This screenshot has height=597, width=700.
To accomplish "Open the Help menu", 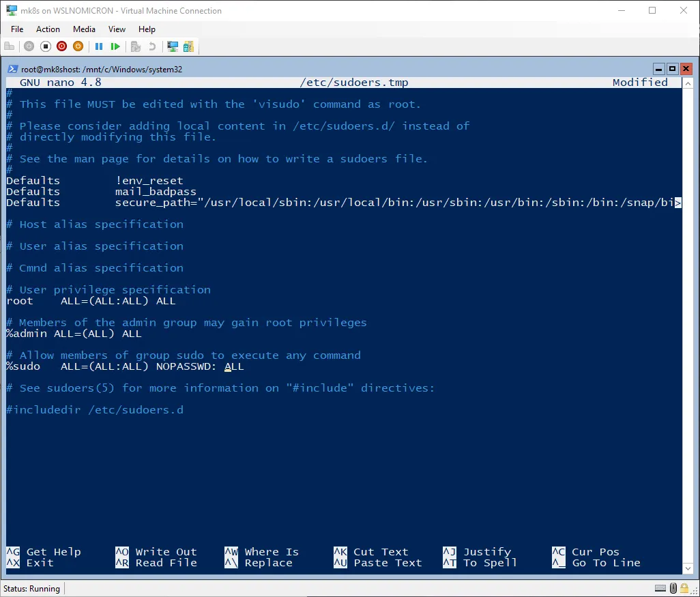I will pyautogui.click(x=147, y=29).
